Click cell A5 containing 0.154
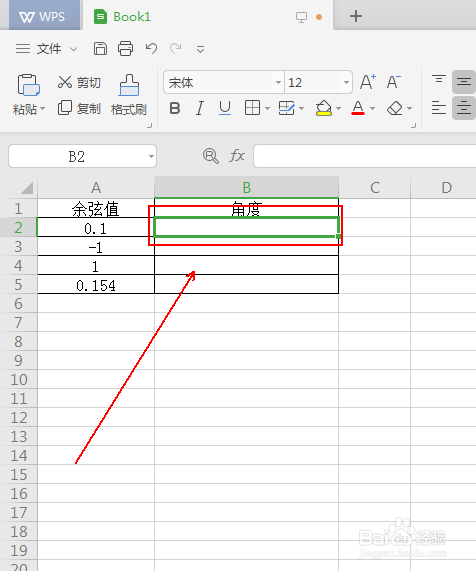 click(96, 284)
